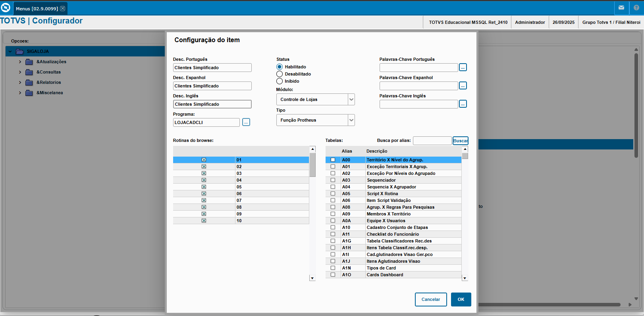Click the help question mark icon
Image resolution: width=644 pixels, height=316 pixels.
636,8
